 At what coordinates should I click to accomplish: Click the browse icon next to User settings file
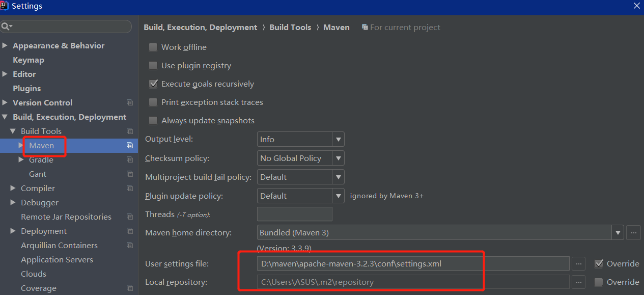578,263
